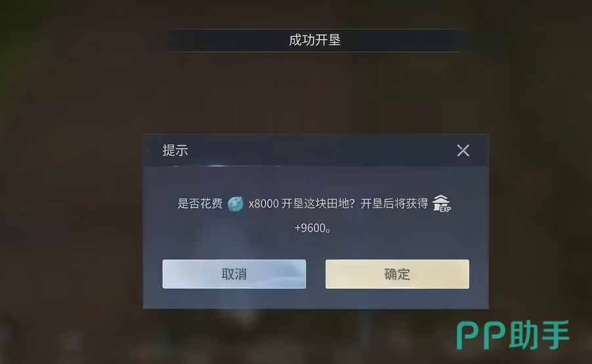The image size is (592, 364).
Task: Click the blue gem currency icon
Action: click(x=235, y=204)
